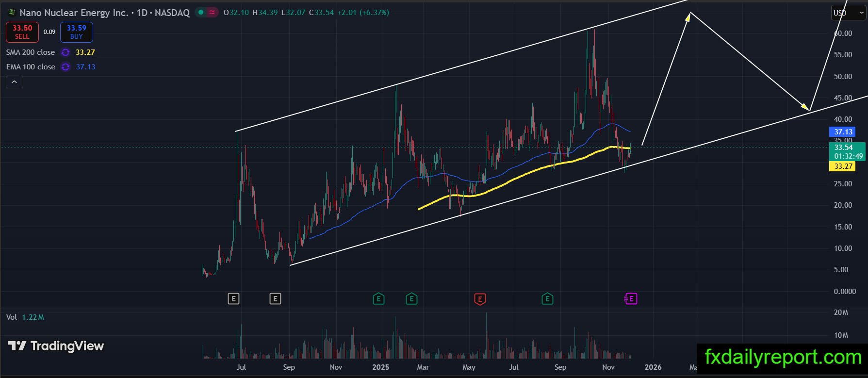This screenshot has height=378, width=868.
Task: Click the yellow 33.27 value in SMA legend
Action: click(85, 52)
